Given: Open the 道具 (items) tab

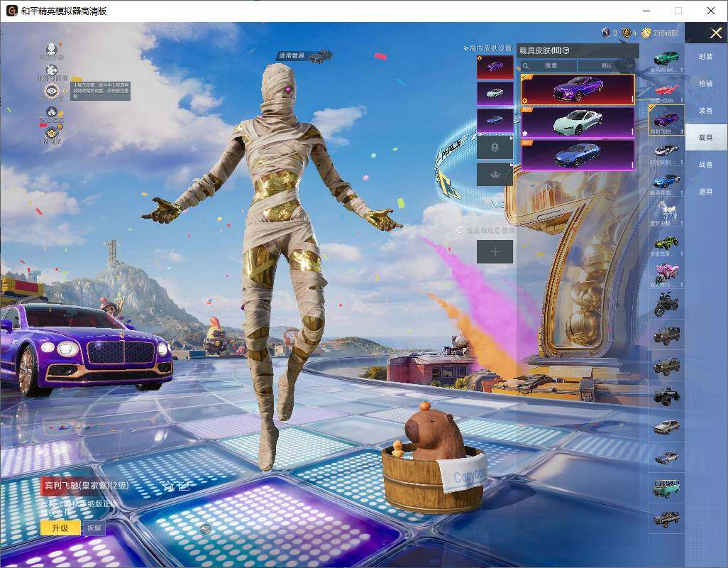Looking at the screenshot, I should 706,192.
